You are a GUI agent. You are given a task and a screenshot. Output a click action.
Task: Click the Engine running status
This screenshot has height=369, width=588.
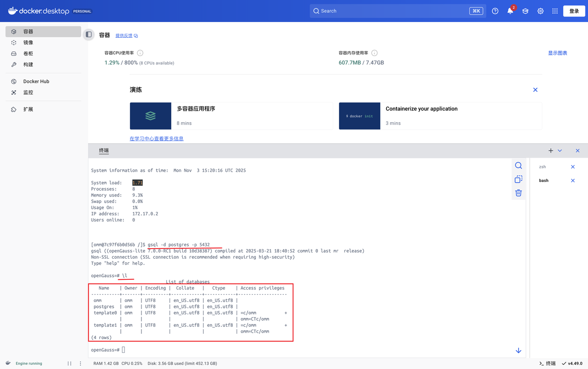29,363
